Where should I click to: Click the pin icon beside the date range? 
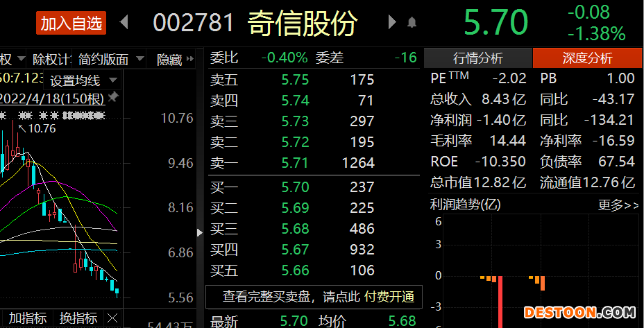coord(113,98)
